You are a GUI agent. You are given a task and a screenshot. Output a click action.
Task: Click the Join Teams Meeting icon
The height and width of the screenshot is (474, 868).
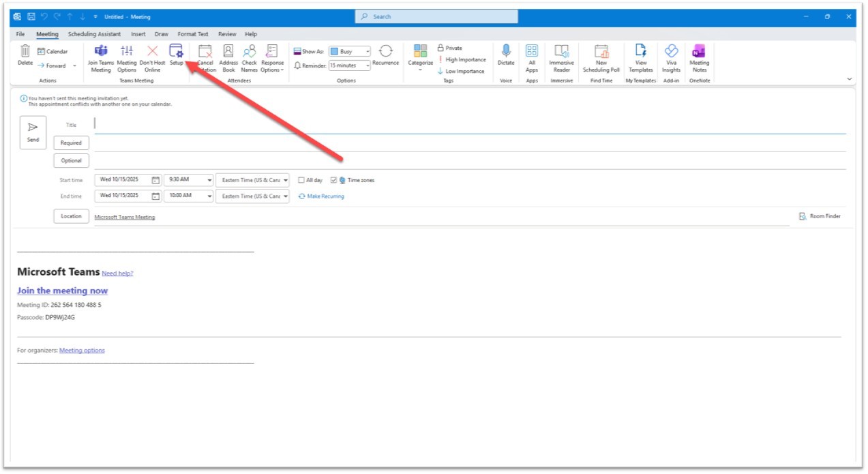coord(101,52)
